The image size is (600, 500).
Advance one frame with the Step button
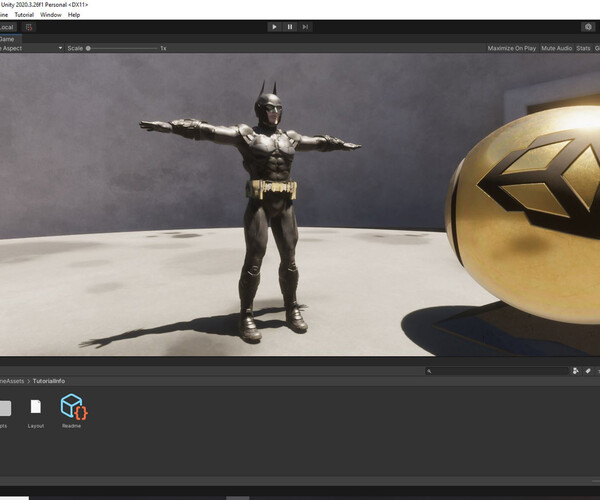point(305,27)
